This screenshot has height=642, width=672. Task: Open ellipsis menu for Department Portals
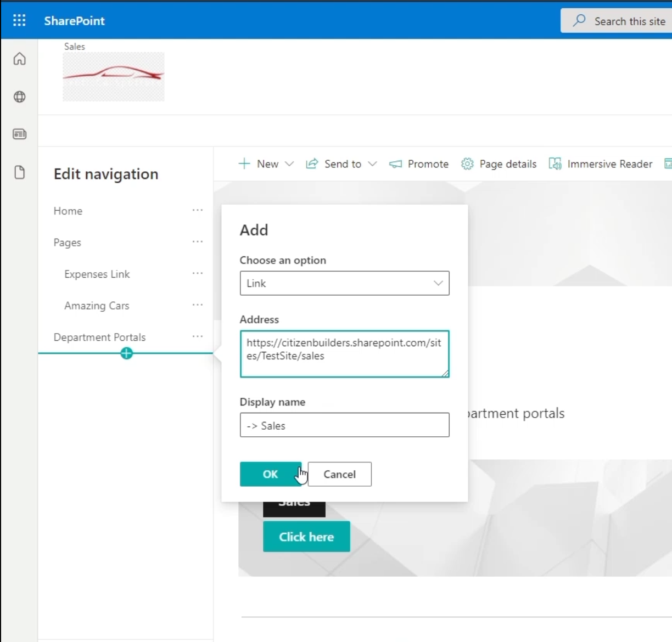pos(198,336)
